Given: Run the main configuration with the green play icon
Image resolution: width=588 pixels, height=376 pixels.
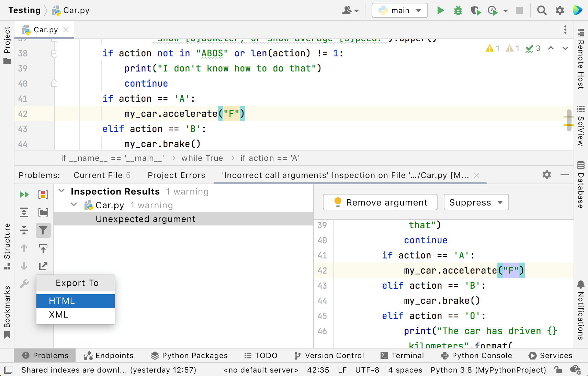Looking at the screenshot, I should pos(440,10).
